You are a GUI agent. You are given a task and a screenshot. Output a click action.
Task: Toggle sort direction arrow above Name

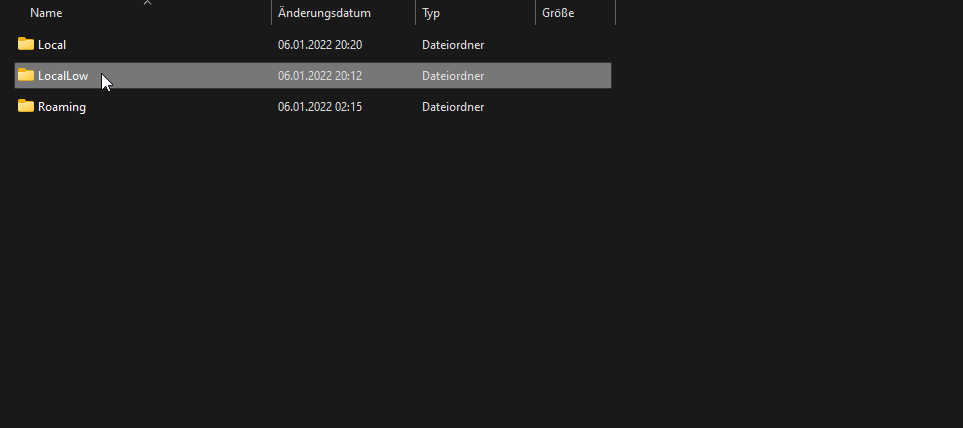[147, 3]
